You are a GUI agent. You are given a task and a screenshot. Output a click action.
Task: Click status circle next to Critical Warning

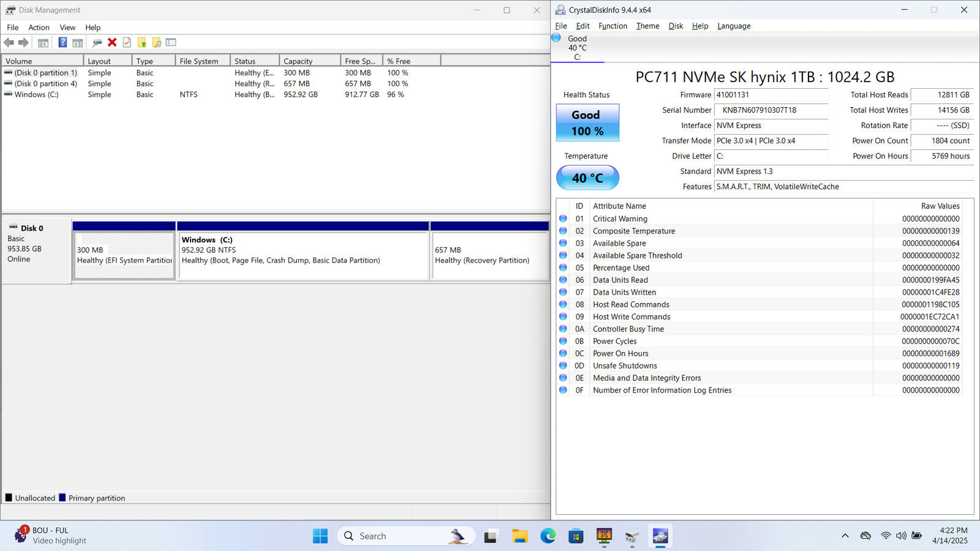click(x=563, y=219)
